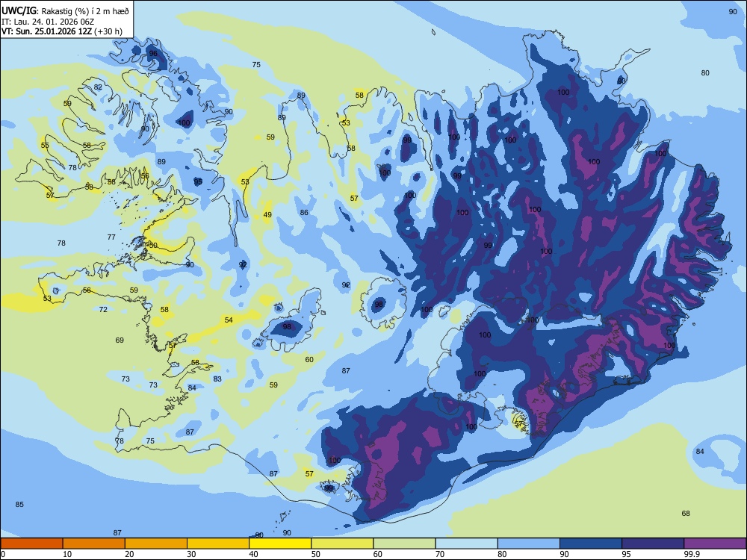Viewport: 747px width, 560px height.
Task: Click the map humidity value '55'
Action: (x=45, y=146)
